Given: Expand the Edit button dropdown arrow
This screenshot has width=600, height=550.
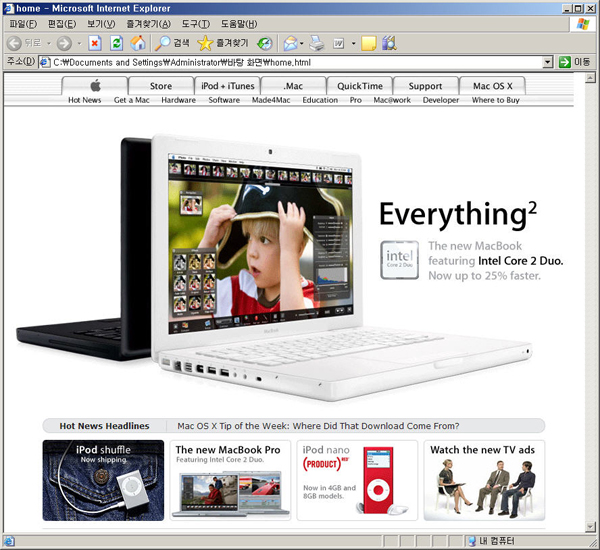Looking at the screenshot, I should (x=353, y=44).
